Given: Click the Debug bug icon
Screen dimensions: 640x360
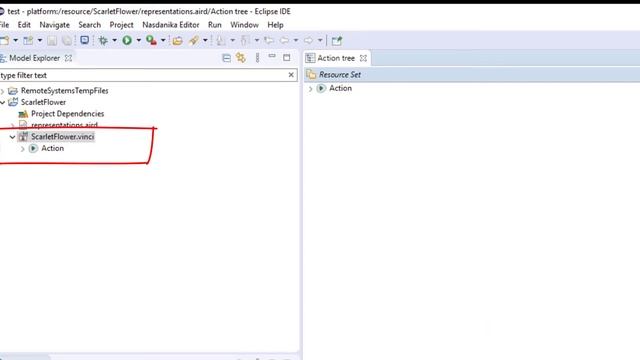Looking at the screenshot, I should [x=103, y=40].
